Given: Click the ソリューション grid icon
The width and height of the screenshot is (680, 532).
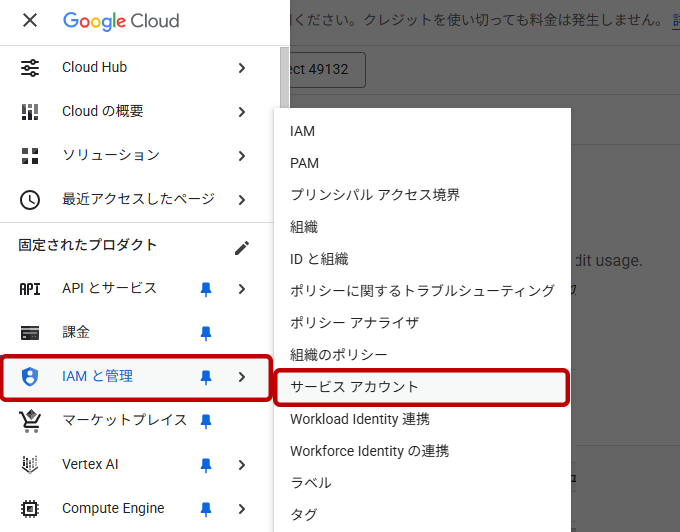Looking at the screenshot, I should point(30,156).
